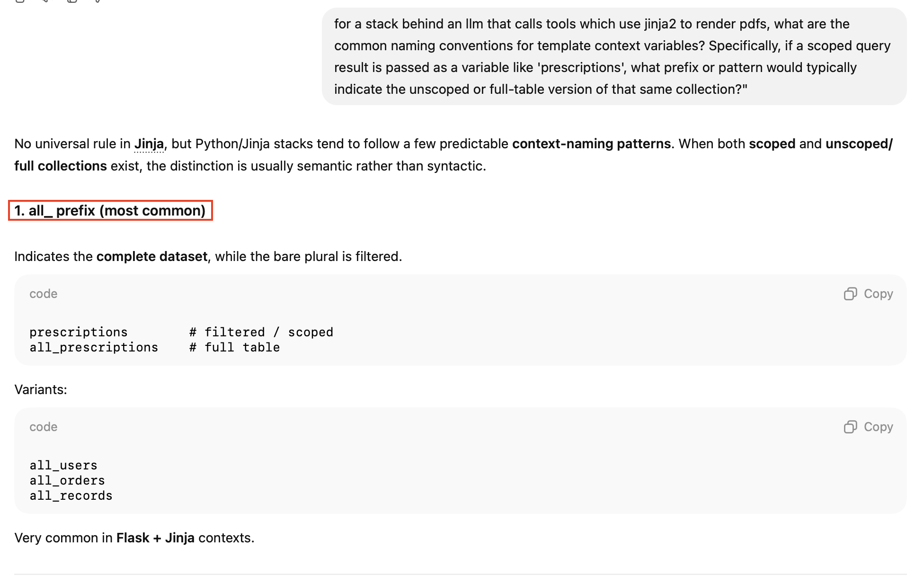Click the dotted-underlined Jinja term
Screen dimensions: 924x576
click(149, 144)
